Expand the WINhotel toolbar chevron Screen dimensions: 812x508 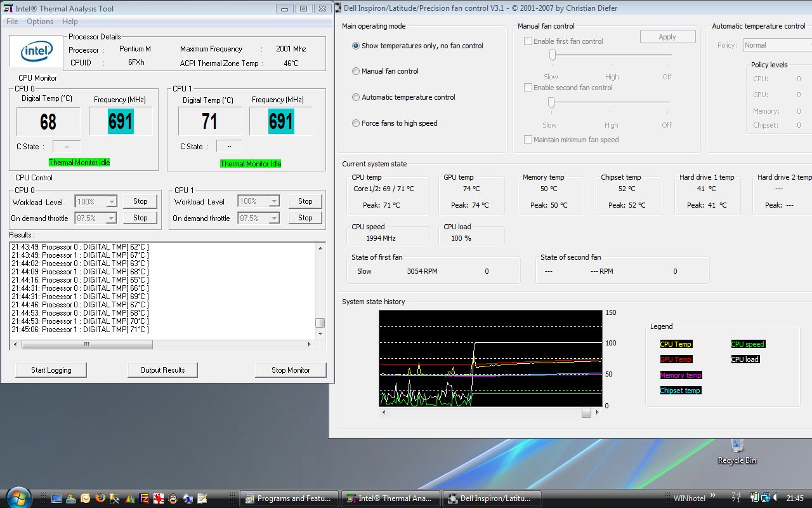point(713,495)
